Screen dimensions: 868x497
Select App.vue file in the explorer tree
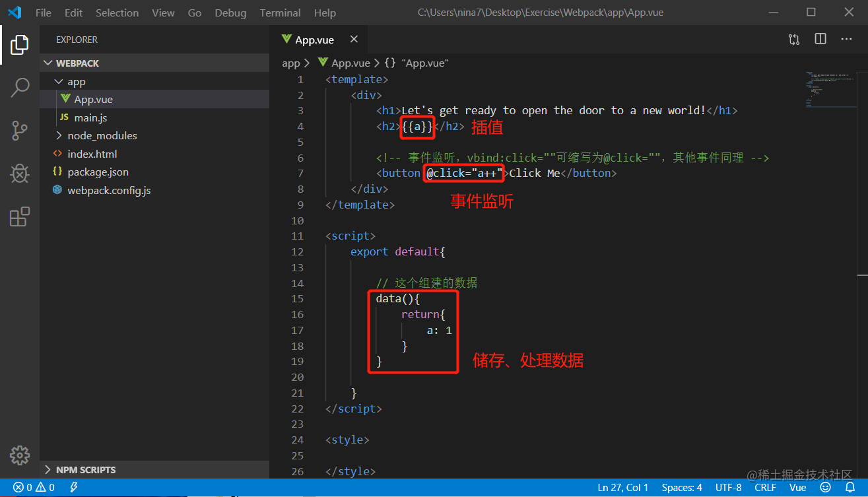tap(154, 99)
